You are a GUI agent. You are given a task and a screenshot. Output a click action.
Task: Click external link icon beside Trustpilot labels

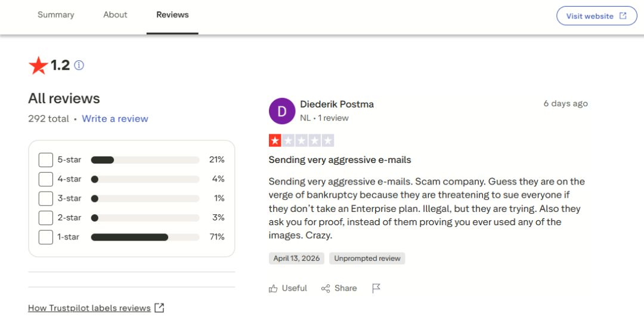point(159,308)
